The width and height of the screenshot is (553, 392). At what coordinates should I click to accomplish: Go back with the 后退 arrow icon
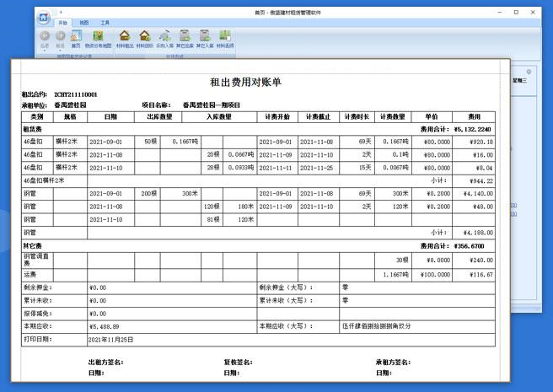coord(45,36)
